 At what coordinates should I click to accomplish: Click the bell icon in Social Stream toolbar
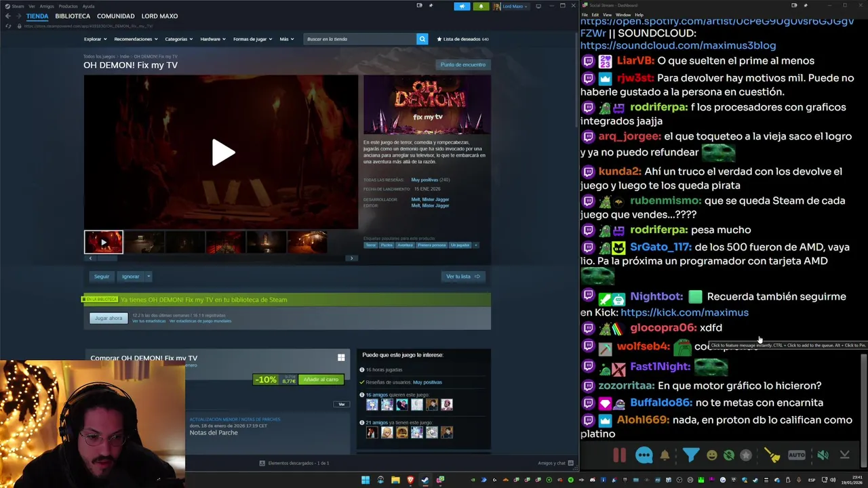pyautogui.click(x=665, y=455)
